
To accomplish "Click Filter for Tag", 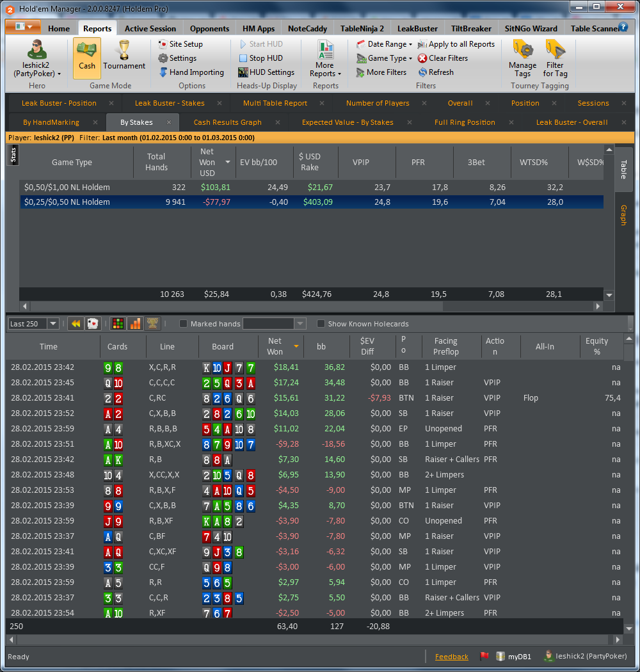I will 555,59.
